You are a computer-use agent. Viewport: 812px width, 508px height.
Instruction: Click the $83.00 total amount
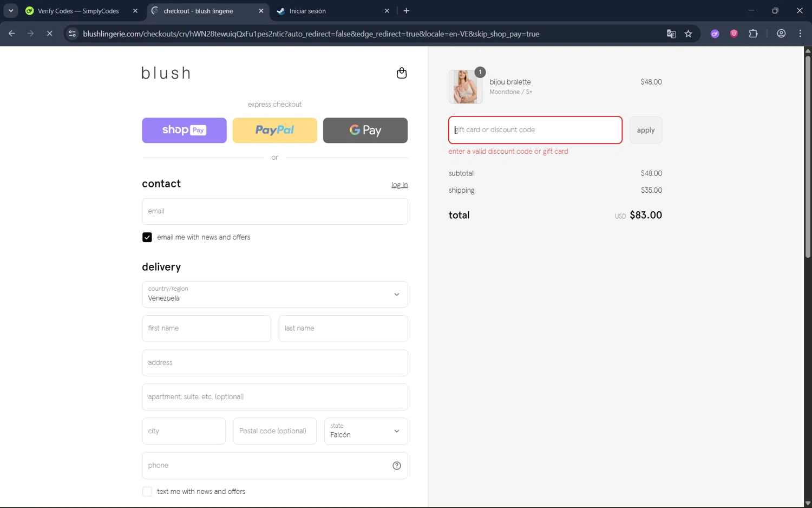(x=646, y=215)
